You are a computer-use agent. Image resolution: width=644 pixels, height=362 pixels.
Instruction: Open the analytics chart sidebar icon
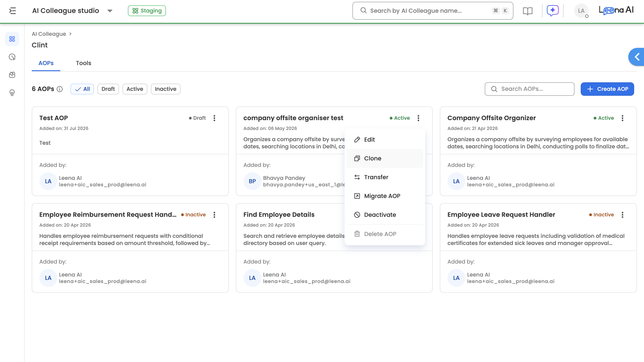12,57
